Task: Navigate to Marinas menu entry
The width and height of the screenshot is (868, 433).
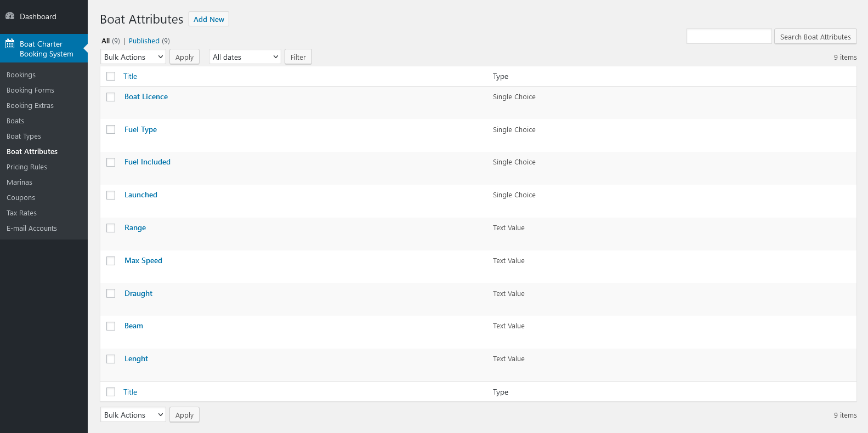Action: point(19,183)
